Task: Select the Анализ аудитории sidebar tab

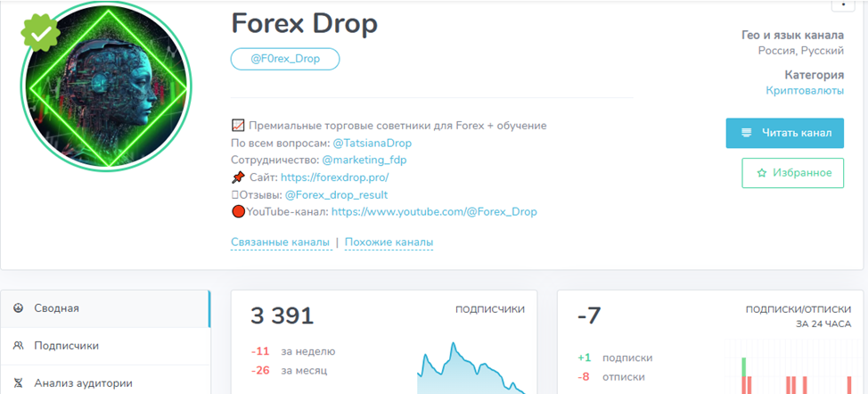Action: click(105, 382)
